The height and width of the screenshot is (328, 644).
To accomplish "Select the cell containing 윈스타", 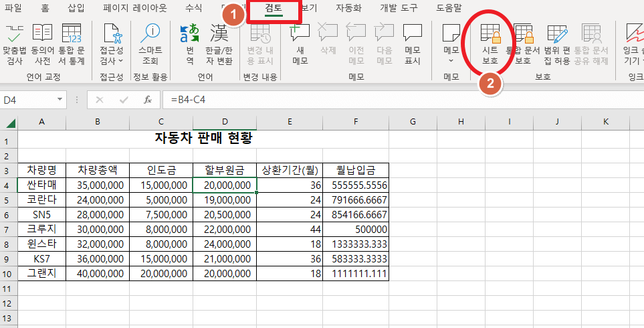I will 41,244.
